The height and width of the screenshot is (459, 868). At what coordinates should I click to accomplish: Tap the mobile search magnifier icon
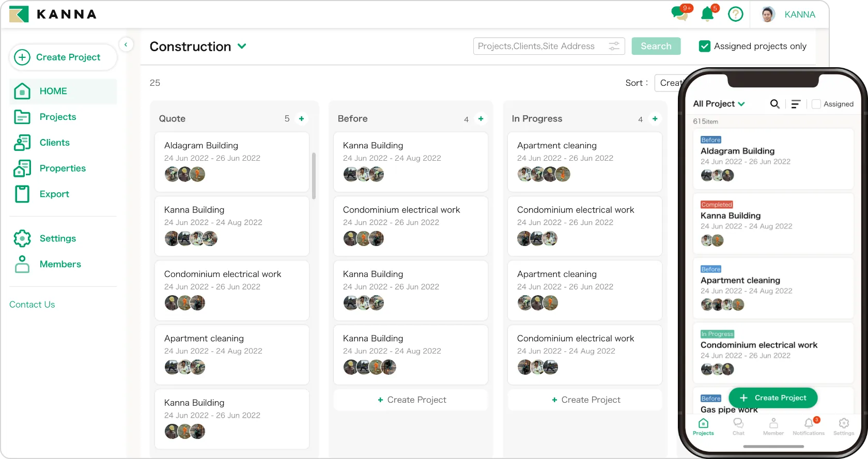(774, 104)
